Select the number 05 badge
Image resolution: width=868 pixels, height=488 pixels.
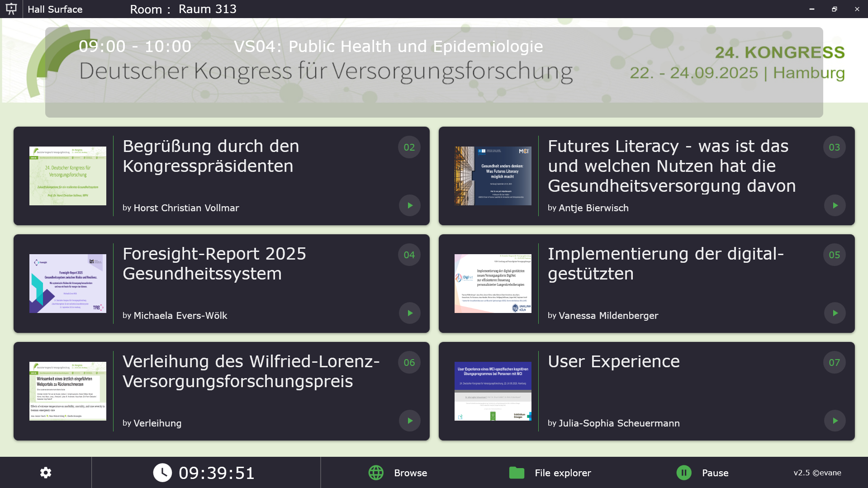coord(834,255)
